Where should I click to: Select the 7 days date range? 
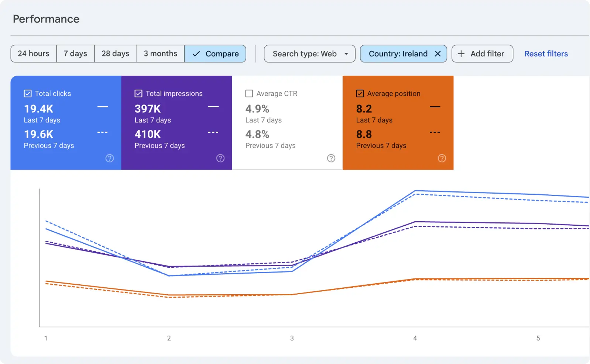coord(75,54)
